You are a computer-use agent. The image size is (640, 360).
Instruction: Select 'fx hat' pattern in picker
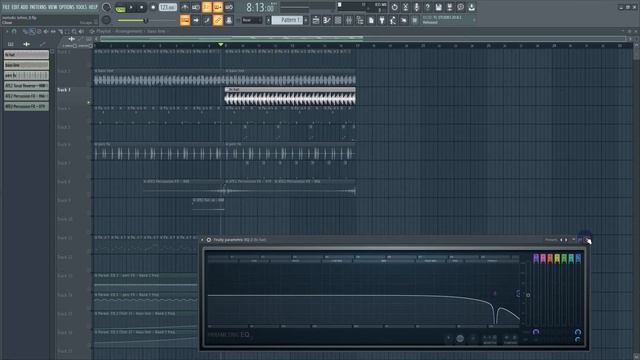point(27,54)
